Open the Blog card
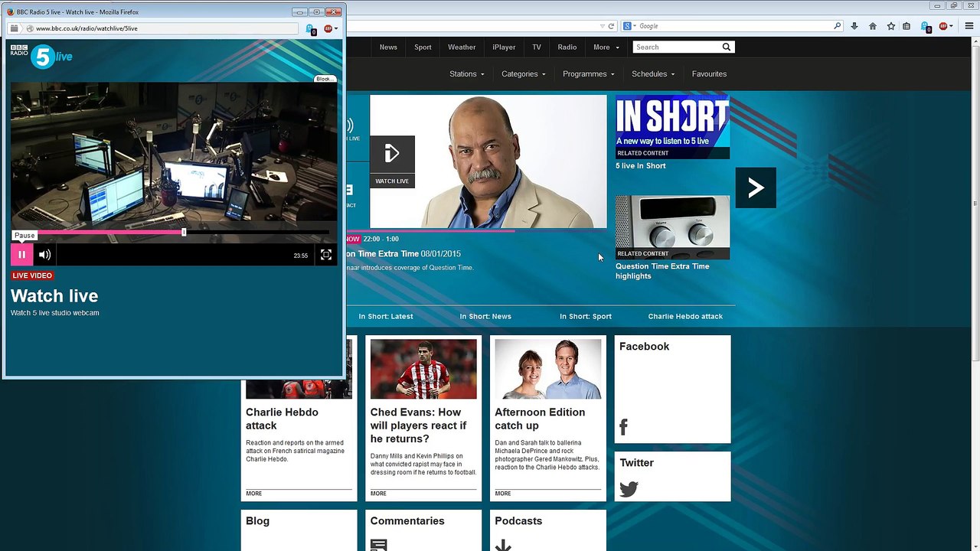Screen dimensions: 980x551 click(x=299, y=530)
